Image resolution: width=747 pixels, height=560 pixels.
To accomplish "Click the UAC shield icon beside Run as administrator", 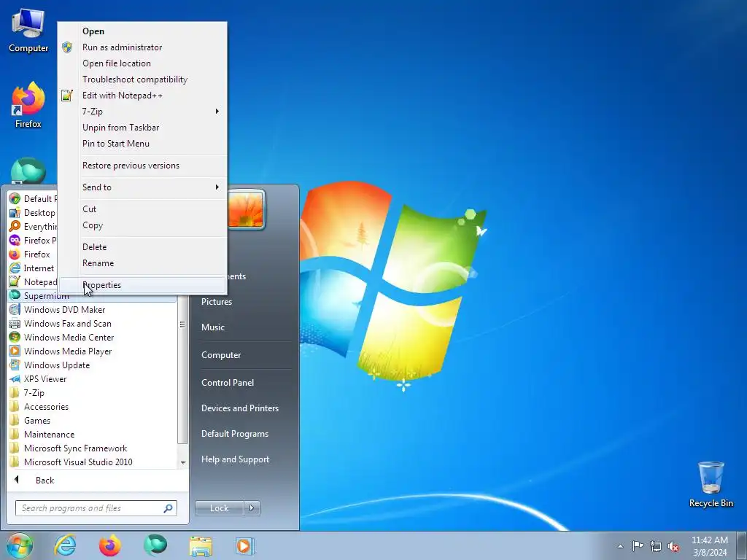I will click(67, 47).
